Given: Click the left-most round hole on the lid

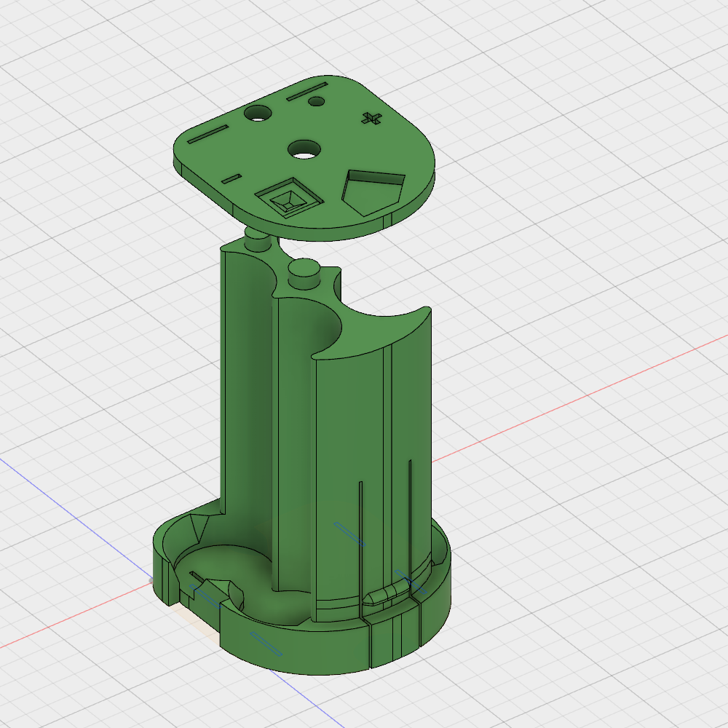Looking at the screenshot, I should (x=257, y=113).
